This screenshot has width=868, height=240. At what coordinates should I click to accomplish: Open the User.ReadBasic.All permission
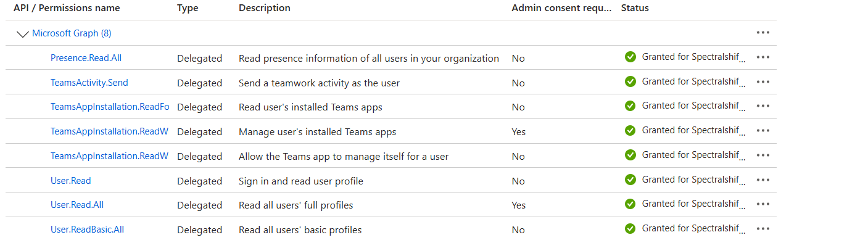pos(87,230)
